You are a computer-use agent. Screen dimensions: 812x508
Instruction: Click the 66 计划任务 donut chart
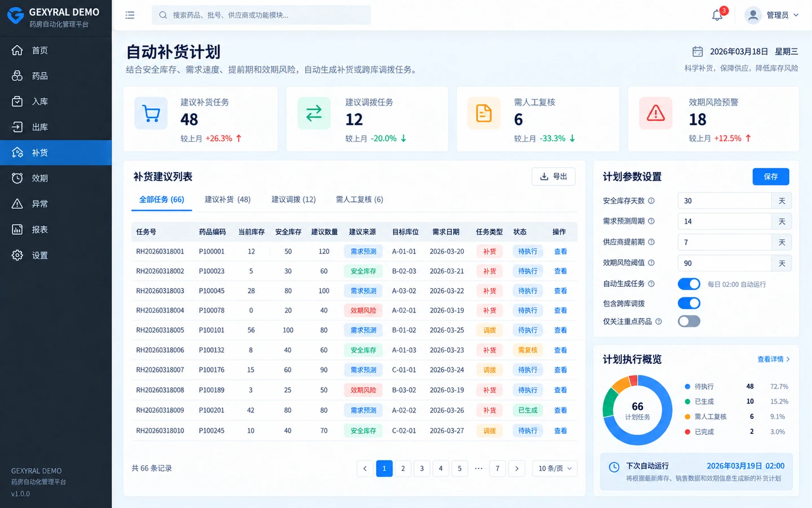click(x=638, y=410)
